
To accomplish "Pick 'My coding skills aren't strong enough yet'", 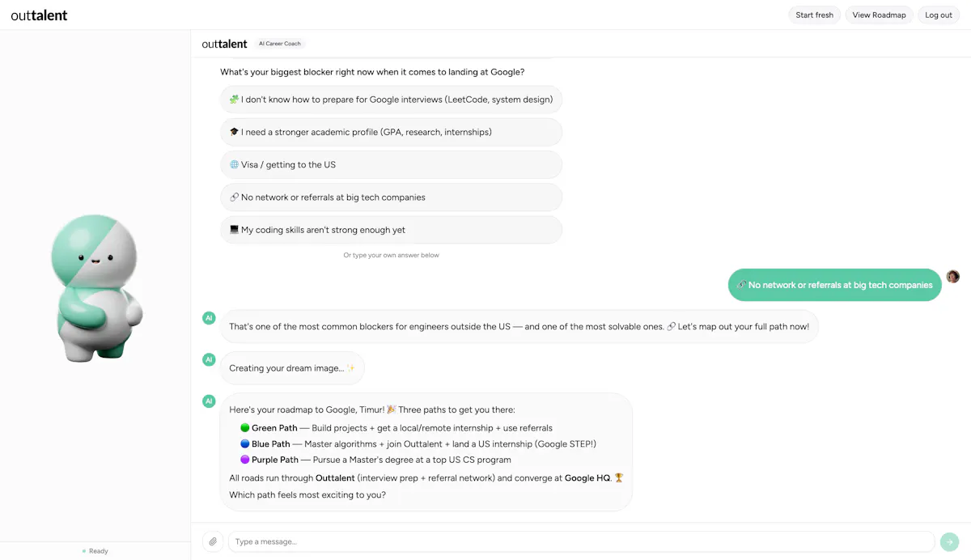I will coord(391,229).
